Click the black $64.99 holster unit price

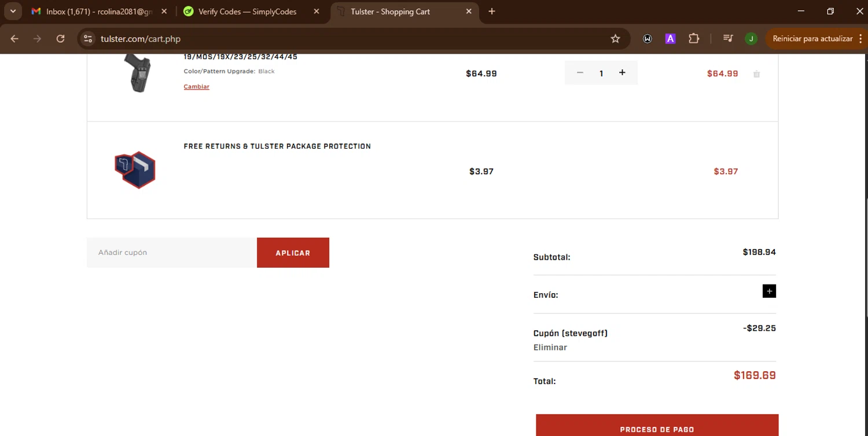click(481, 73)
